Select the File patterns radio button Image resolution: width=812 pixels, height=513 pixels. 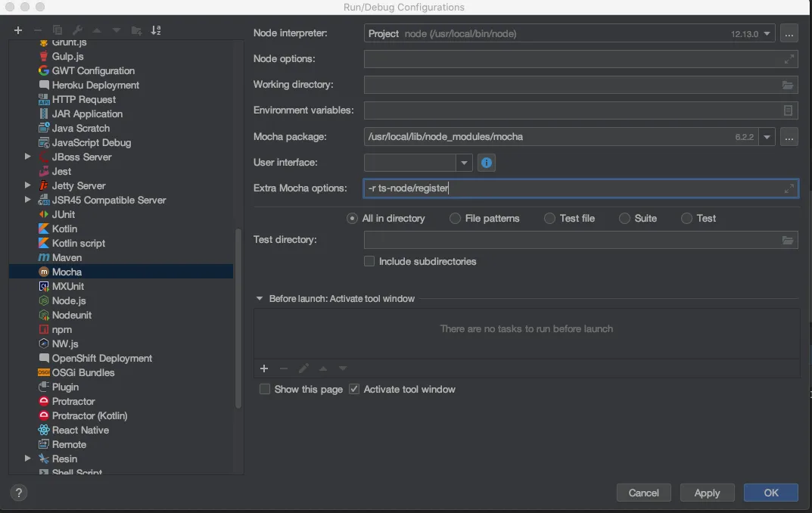coord(455,219)
